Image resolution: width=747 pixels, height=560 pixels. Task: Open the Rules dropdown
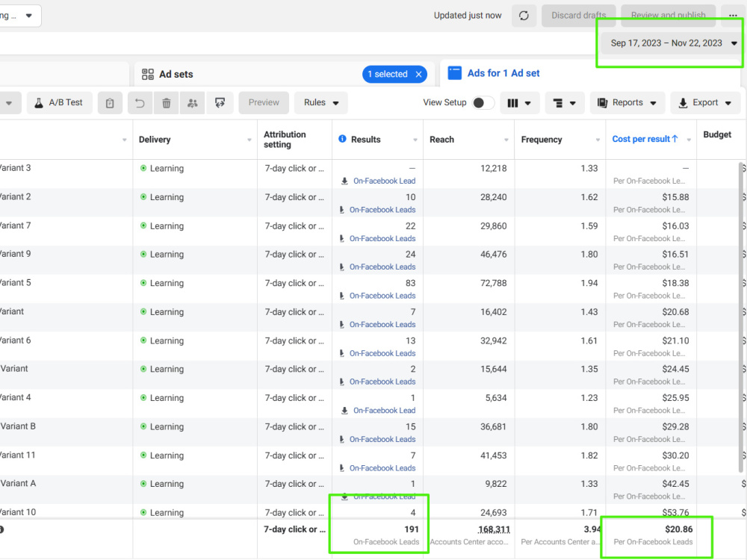321,103
